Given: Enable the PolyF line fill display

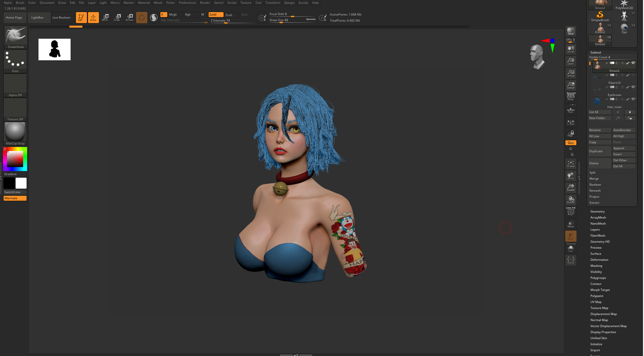Looking at the screenshot, I should (571, 212).
